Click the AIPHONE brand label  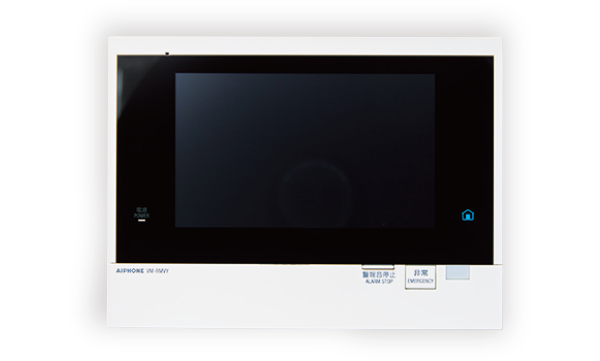pos(130,271)
